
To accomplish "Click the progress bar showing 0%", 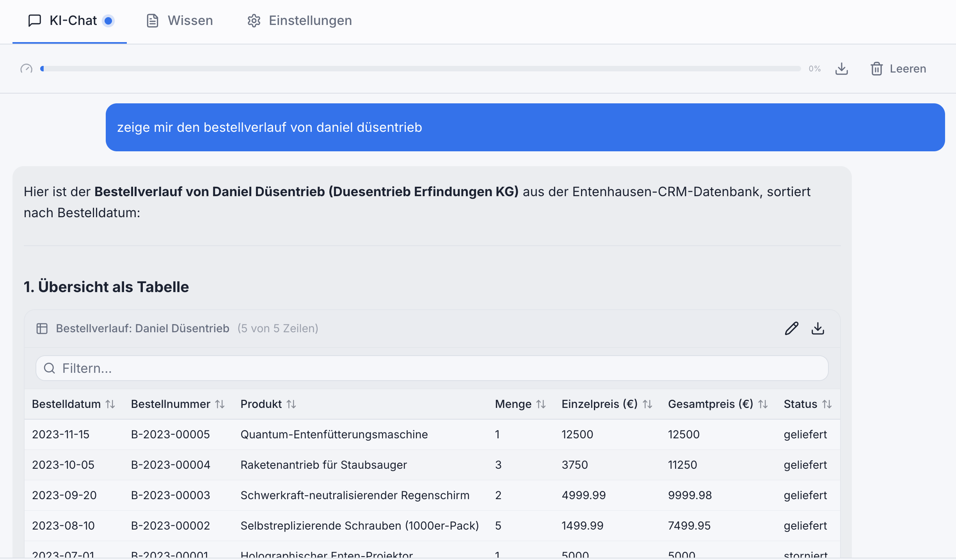I will (x=420, y=69).
